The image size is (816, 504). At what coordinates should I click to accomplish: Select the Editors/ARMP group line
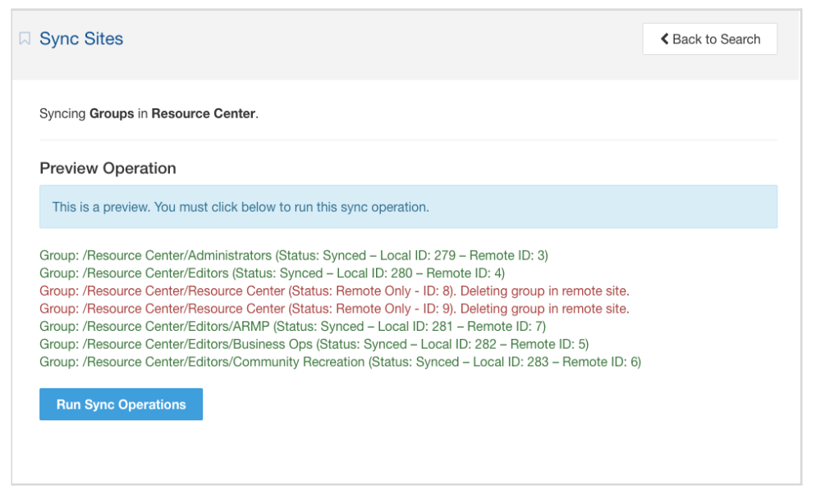coord(292,327)
